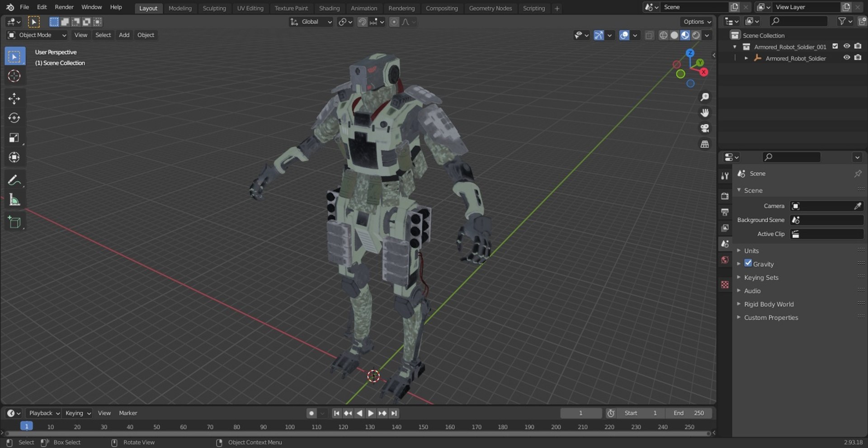Click the zoom viewport magnifier icon

(x=704, y=97)
